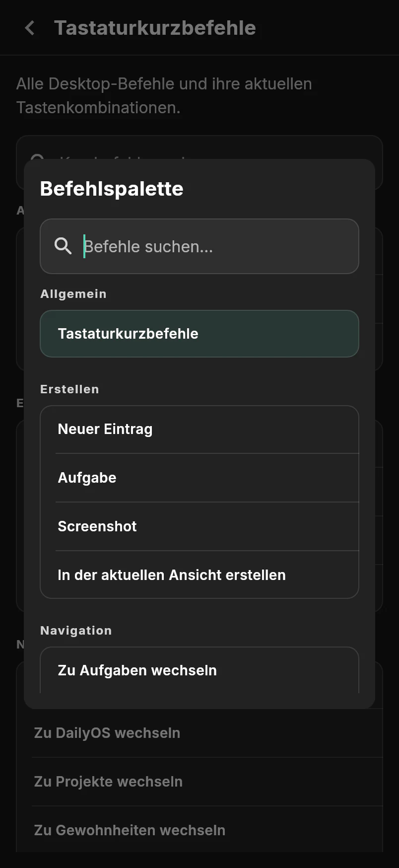Pick the "Screenshot" command in the palette
Viewport: 399px width, 868px height.
(x=199, y=526)
